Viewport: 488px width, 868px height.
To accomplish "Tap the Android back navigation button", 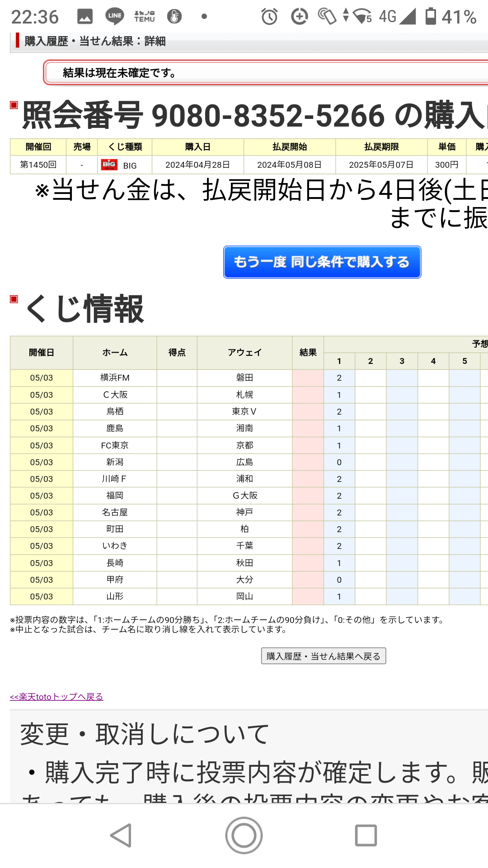I will pos(121,835).
